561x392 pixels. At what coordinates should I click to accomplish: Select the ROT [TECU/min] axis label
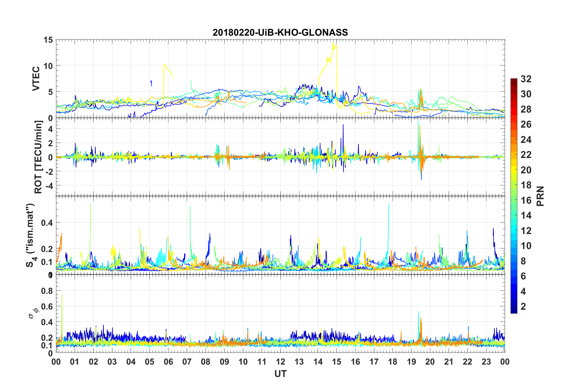(x=38, y=157)
